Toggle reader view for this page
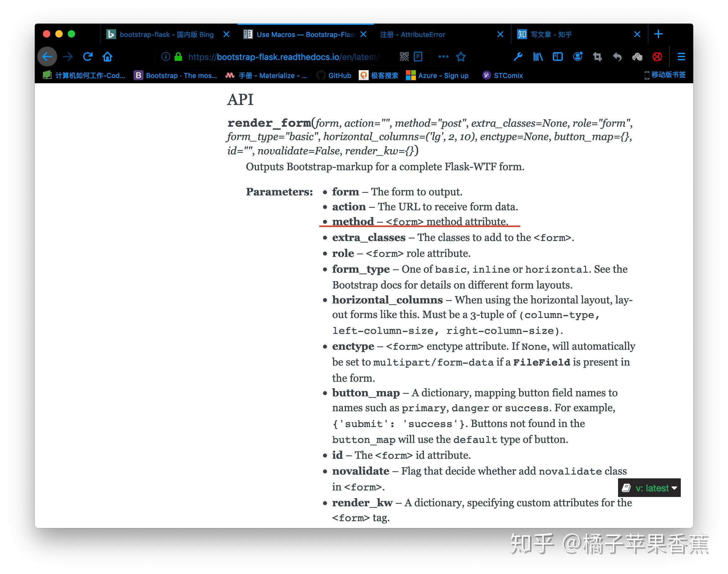728x574 pixels. click(418, 57)
